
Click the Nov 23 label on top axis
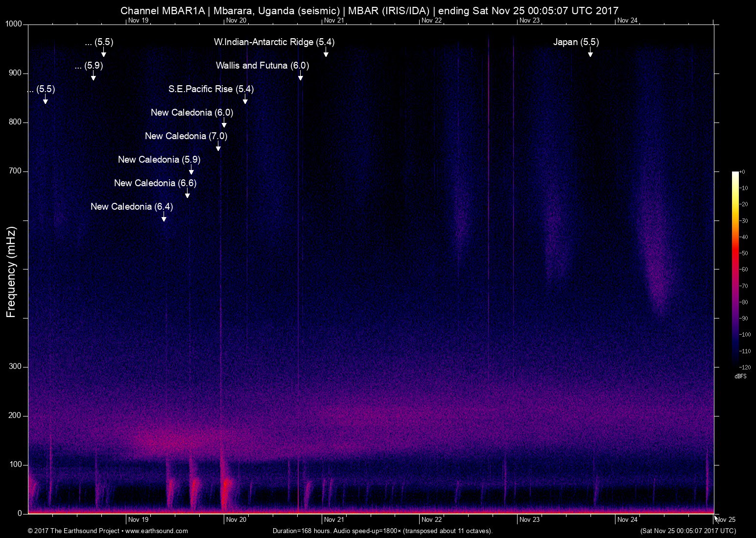point(529,21)
